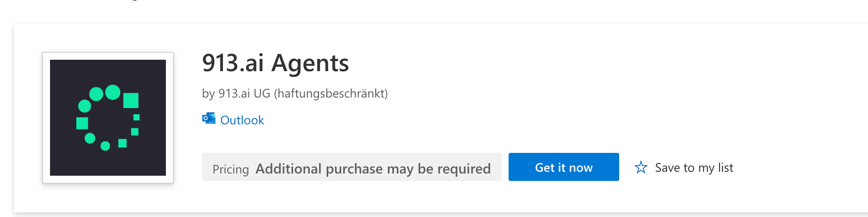The image size is (868, 217).
Task: Click the Outlook product icon
Action: tap(208, 119)
